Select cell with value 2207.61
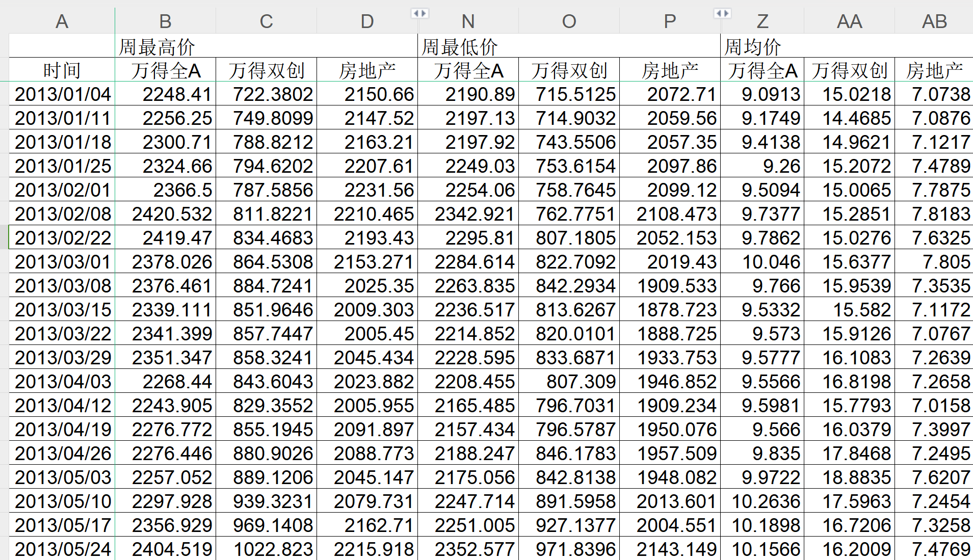The height and width of the screenshot is (560, 973). [x=367, y=166]
